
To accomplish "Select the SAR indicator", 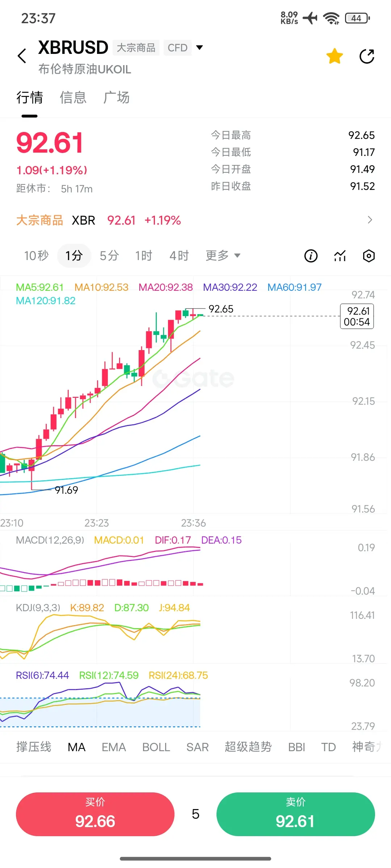I will tap(197, 747).
